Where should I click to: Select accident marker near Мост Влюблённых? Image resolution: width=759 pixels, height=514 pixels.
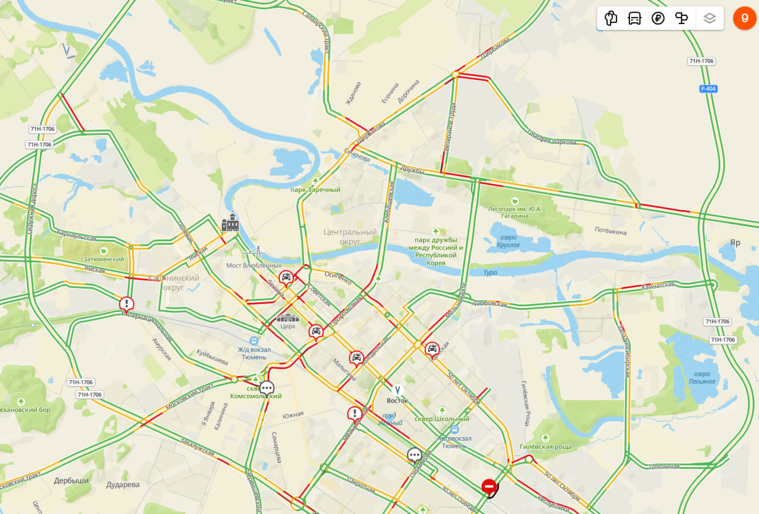pos(286,278)
